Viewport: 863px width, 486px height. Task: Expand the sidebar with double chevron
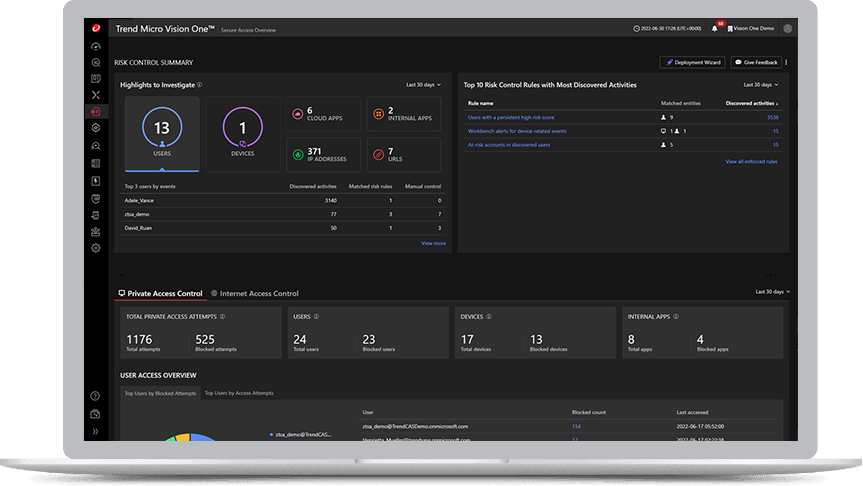click(95, 432)
